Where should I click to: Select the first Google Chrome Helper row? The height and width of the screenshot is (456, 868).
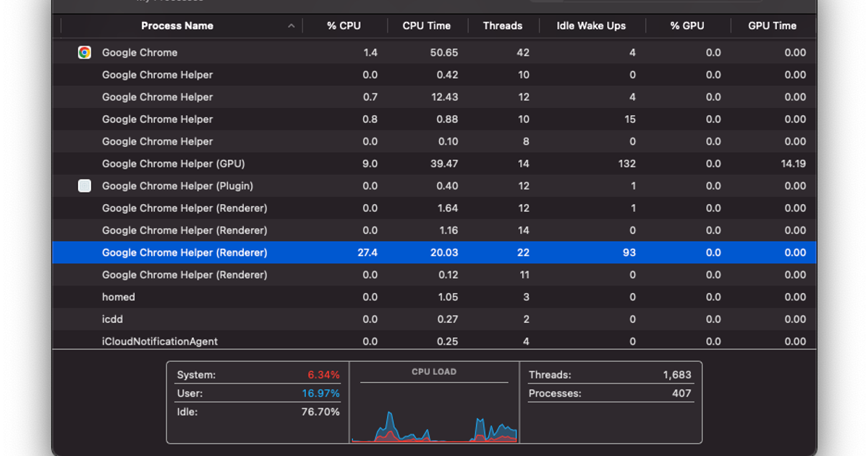coord(217,75)
